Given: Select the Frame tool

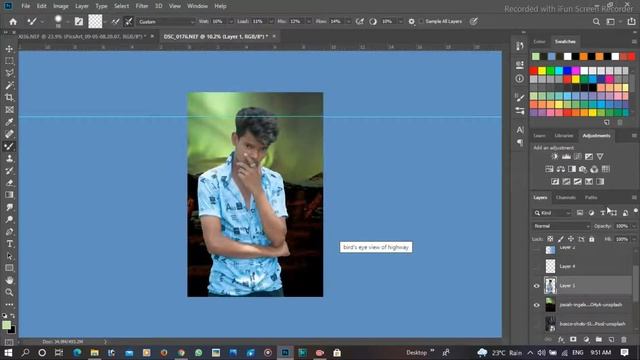Looking at the screenshot, I should click(9, 110).
